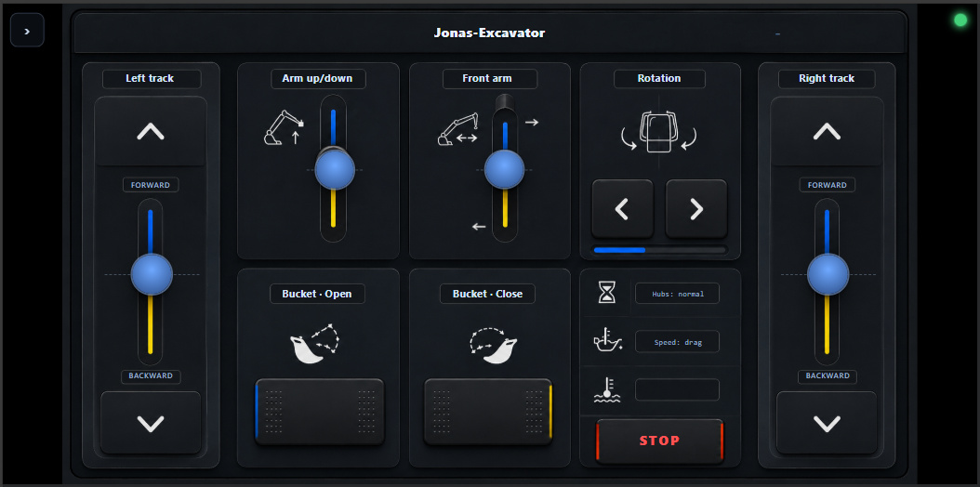Click the empty temperature readout field
980x487 pixels.
tap(677, 389)
